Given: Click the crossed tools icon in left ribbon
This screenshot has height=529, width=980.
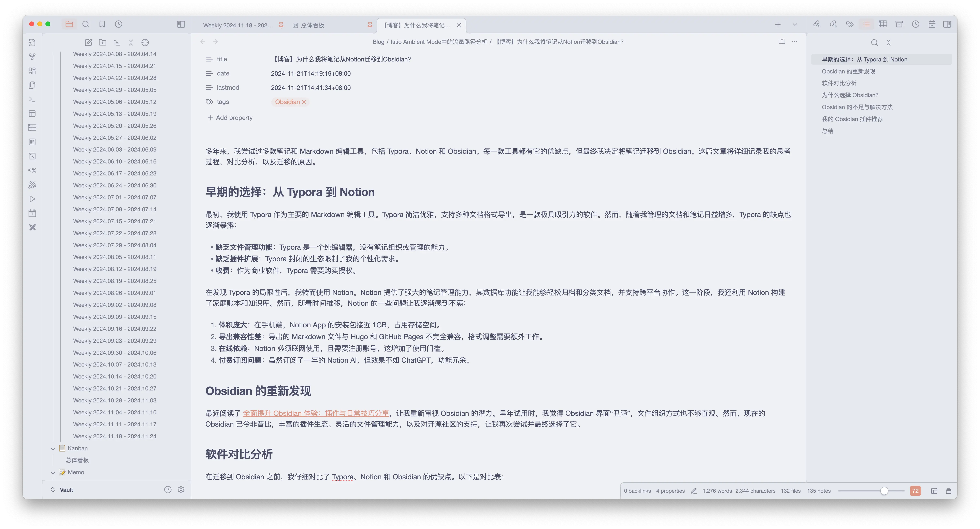Looking at the screenshot, I should 32,227.
